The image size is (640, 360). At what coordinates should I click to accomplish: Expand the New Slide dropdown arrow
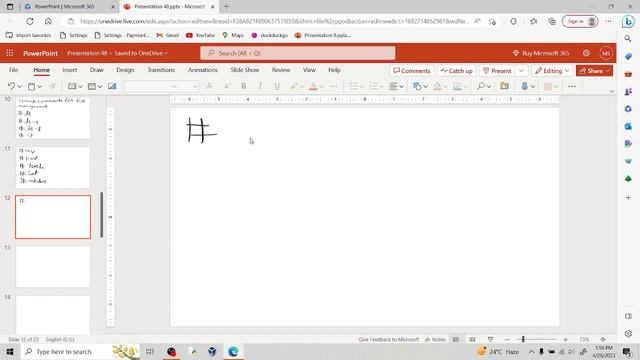pos(80,87)
